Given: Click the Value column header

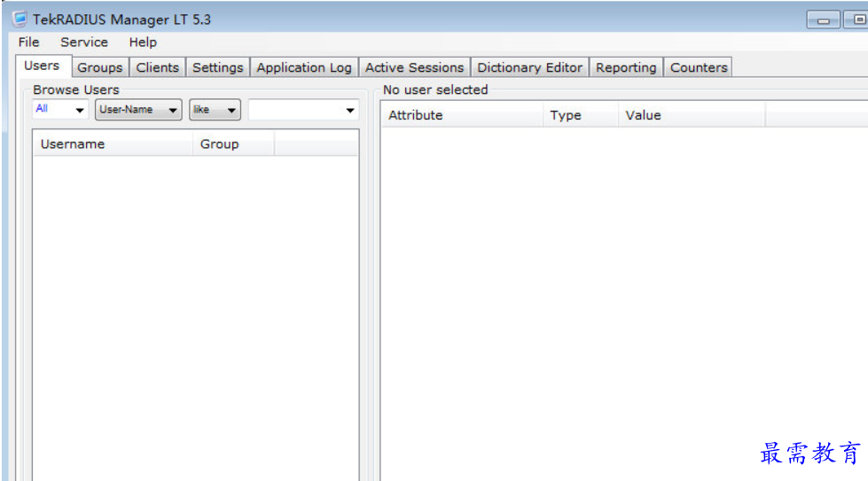Looking at the screenshot, I should coord(692,115).
